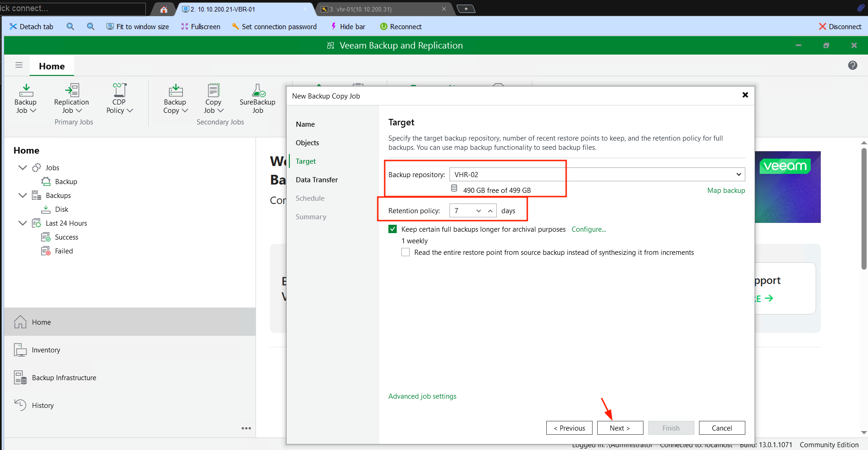
Task: Open the Configure archival link
Action: 588,229
